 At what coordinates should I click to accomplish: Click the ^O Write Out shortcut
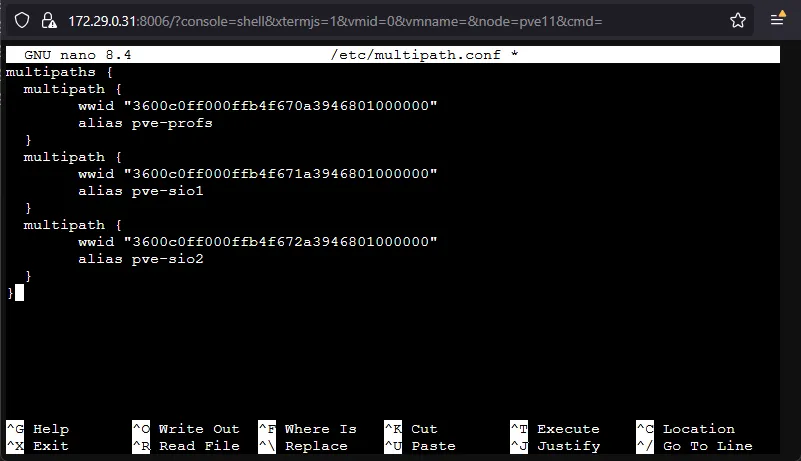click(x=186, y=429)
